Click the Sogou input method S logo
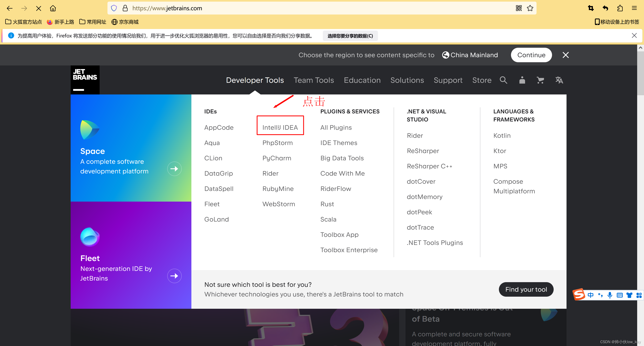This screenshot has width=644, height=346. [579, 294]
